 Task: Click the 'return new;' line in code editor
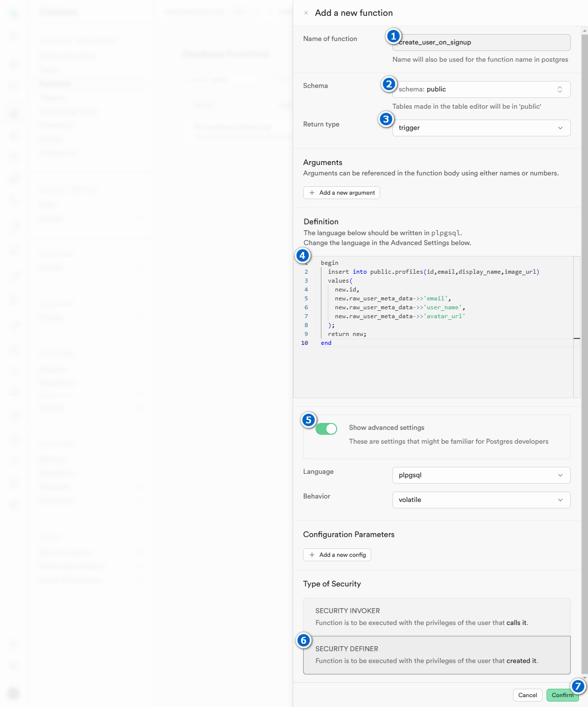click(x=347, y=334)
